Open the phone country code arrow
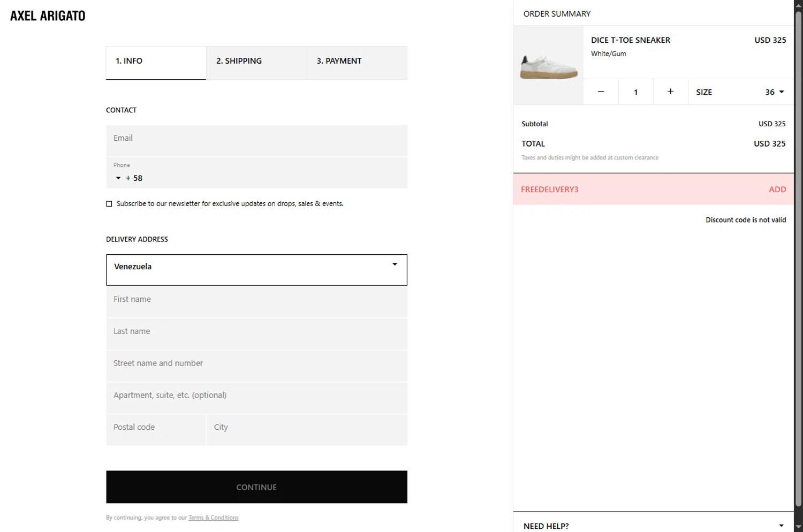The width and height of the screenshot is (803, 532). [x=118, y=178]
